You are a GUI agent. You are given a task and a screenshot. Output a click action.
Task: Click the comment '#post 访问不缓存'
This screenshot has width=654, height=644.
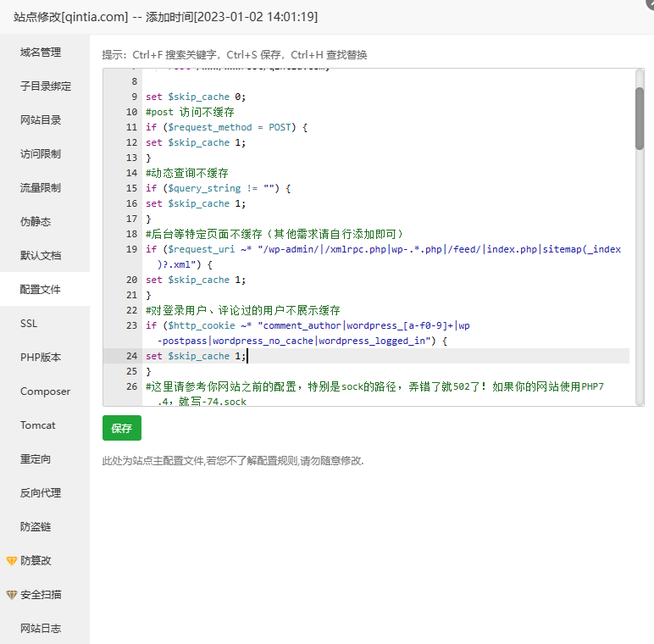coord(190,112)
